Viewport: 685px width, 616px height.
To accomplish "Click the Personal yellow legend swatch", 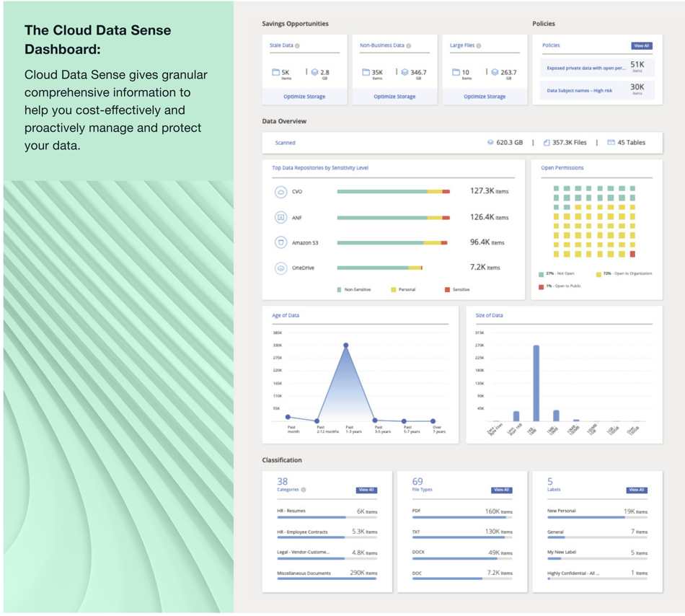I will (x=393, y=290).
